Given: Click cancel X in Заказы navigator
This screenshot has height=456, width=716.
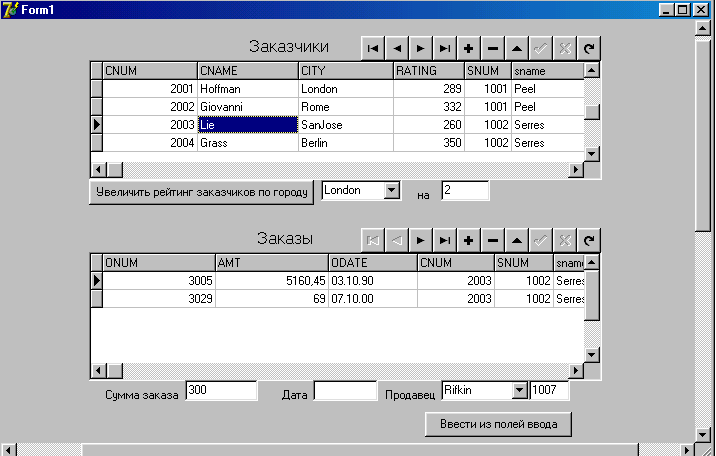Looking at the screenshot, I should 565,241.
